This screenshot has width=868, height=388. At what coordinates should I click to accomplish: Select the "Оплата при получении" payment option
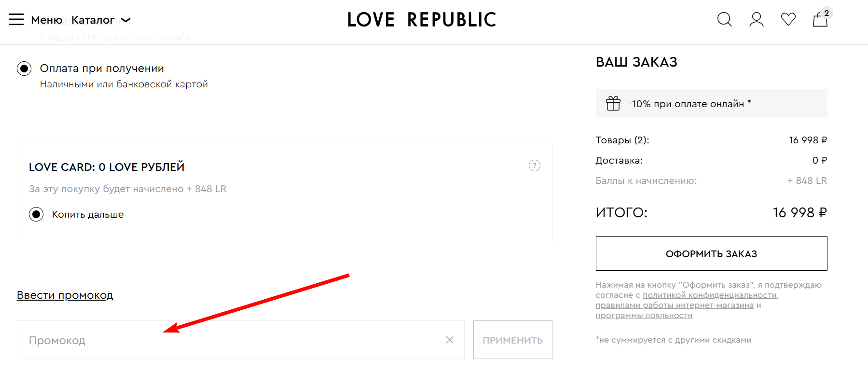click(x=24, y=69)
